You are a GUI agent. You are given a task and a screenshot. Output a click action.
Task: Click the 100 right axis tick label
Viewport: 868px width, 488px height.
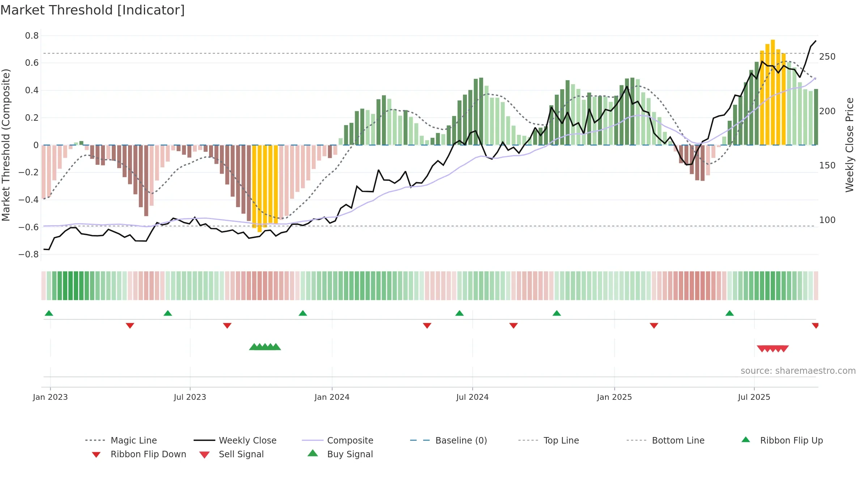(827, 220)
